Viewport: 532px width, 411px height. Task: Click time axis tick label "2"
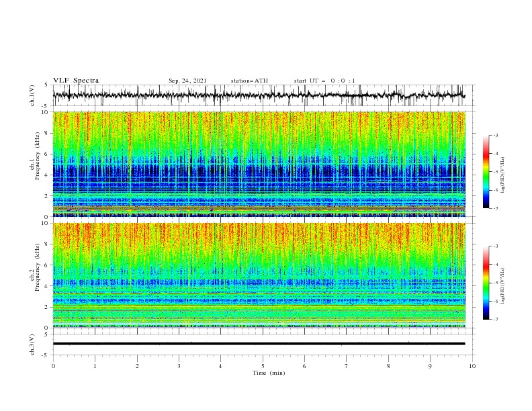tap(137, 366)
